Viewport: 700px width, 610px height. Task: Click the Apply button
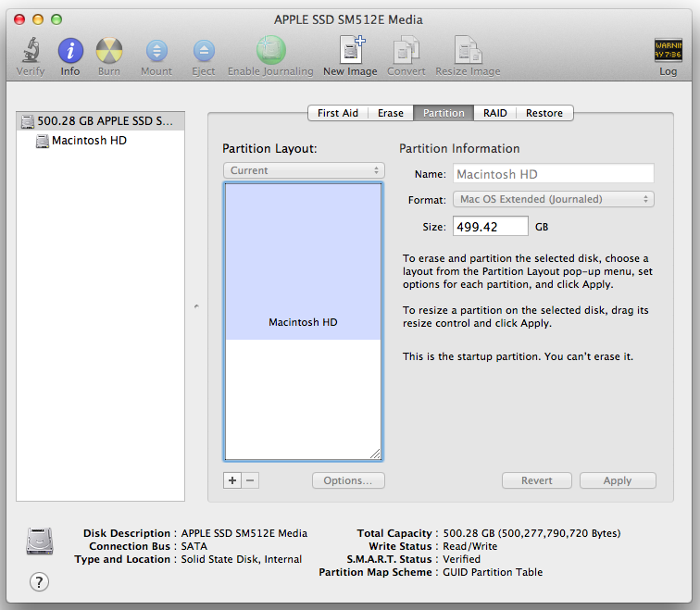click(618, 480)
